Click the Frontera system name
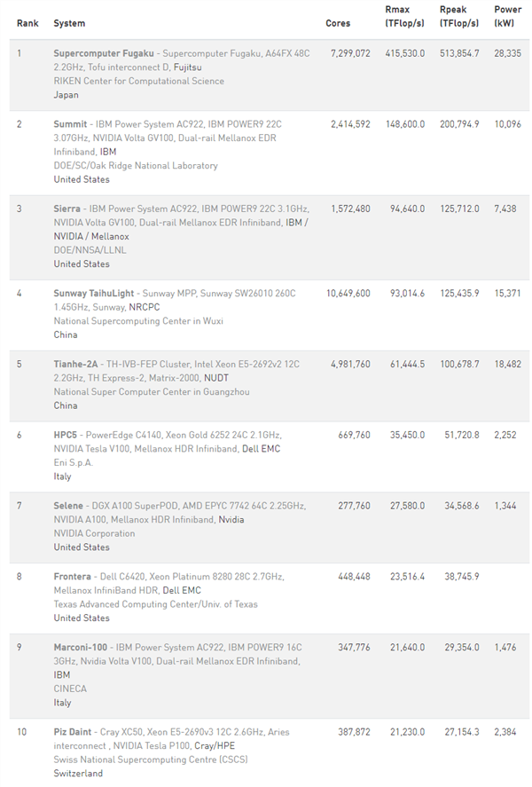The image size is (532, 787). [73, 577]
